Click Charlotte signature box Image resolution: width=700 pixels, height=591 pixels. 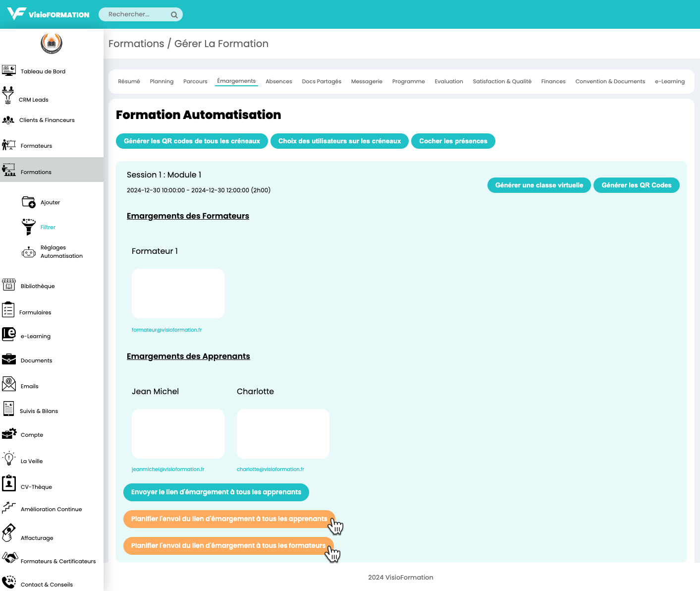coord(283,434)
